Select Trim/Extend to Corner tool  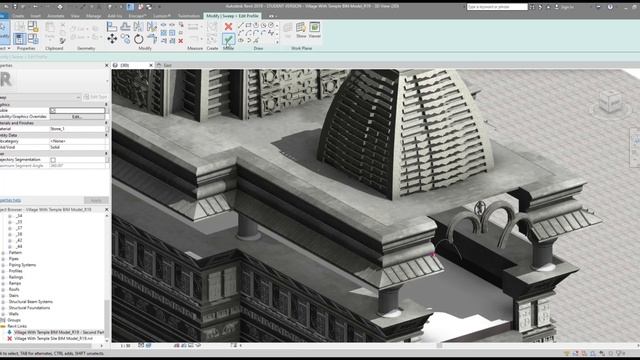152,39
